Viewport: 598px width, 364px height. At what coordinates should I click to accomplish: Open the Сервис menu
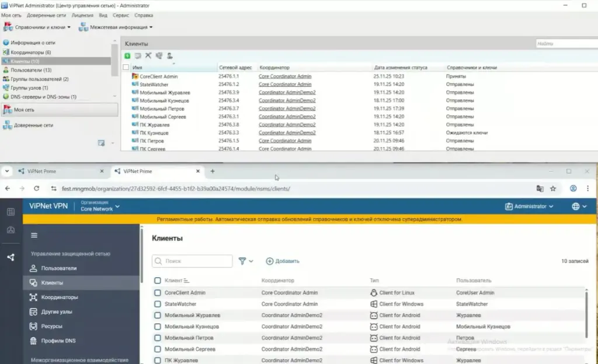point(121,15)
